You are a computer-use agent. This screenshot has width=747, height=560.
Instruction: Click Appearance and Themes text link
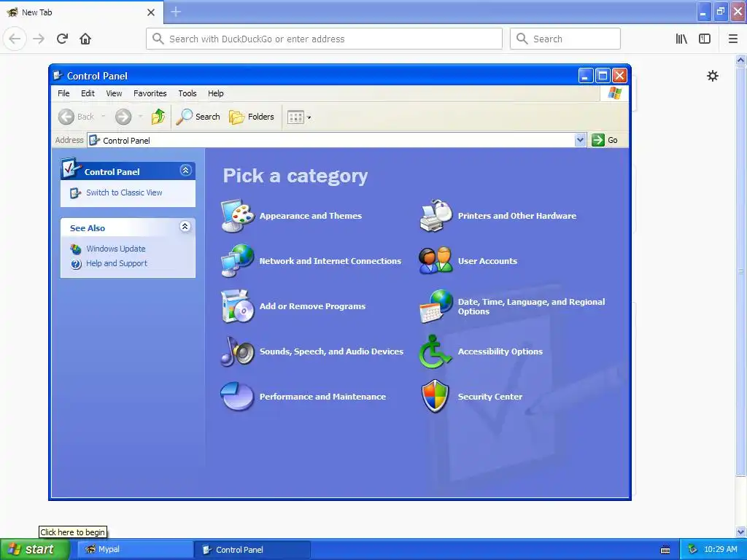click(x=311, y=216)
